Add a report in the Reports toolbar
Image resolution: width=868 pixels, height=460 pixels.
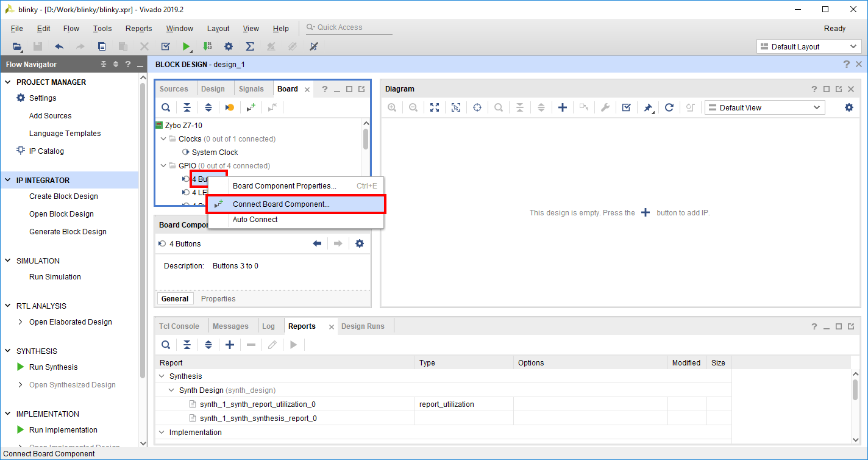pos(230,345)
